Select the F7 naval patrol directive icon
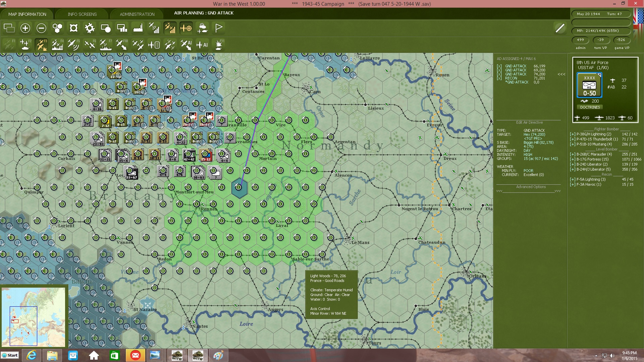 tap(106, 44)
